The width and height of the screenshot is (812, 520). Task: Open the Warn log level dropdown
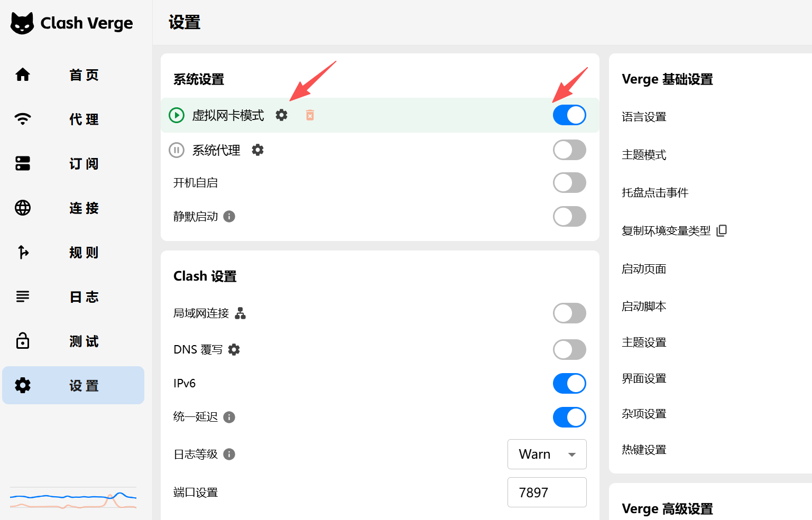(547, 454)
